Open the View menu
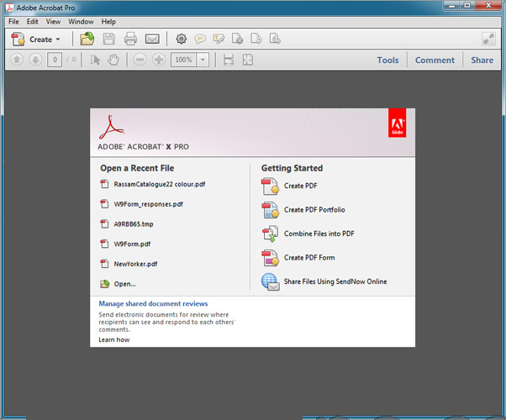Screen dimensions: 506x420 coord(53,22)
